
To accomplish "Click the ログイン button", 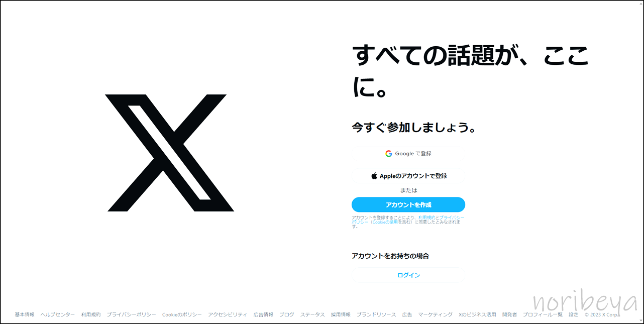I will (408, 275).
